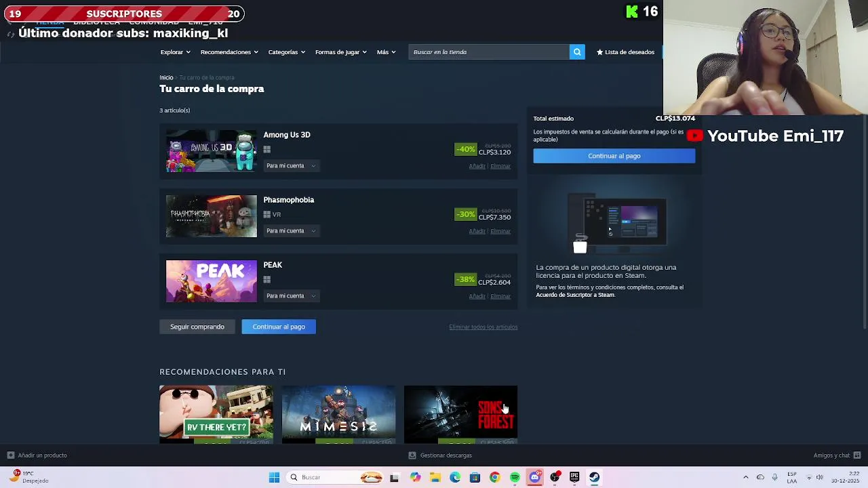Image resolution: width=868 pixels, height=488 pixels.
Task: Open Acuerdo de Suscriptor a Steam link
Action: (x=575, y=295)
